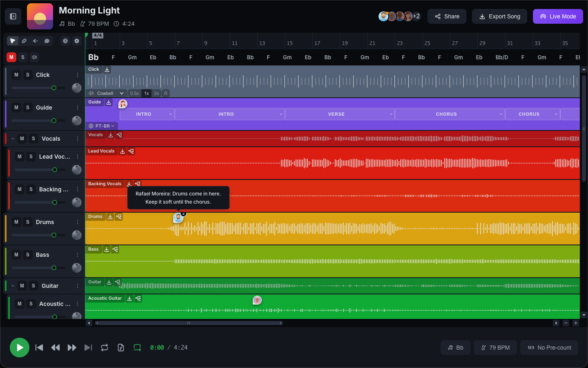Viewport: 588px width, 368px height.
Task: Select the link/clip tool icon
Action: tap(24, 41)
